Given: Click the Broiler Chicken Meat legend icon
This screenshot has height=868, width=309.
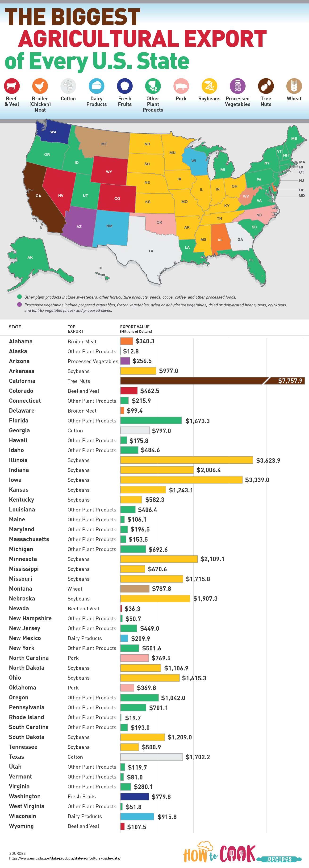Looking at the screenshot, I should pos(40,86).
